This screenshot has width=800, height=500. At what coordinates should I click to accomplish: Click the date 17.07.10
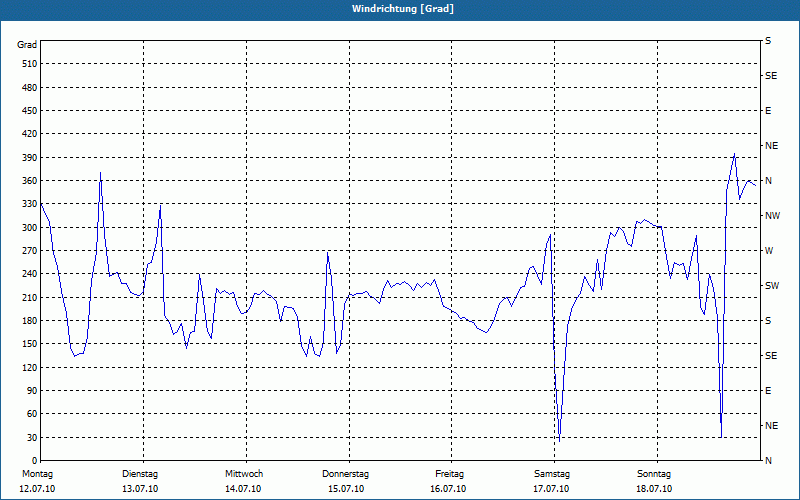[x=551, y=489]
